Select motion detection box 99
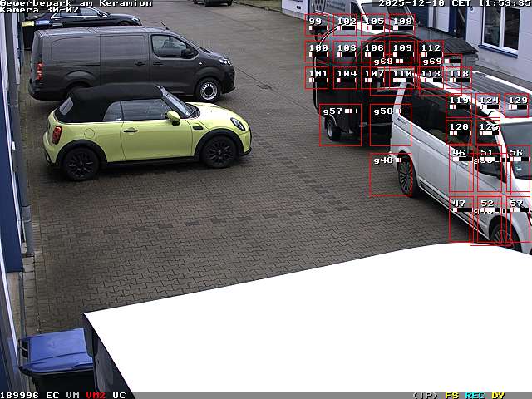The width and height of the screenshot is (532, 399). click(316, 26)
